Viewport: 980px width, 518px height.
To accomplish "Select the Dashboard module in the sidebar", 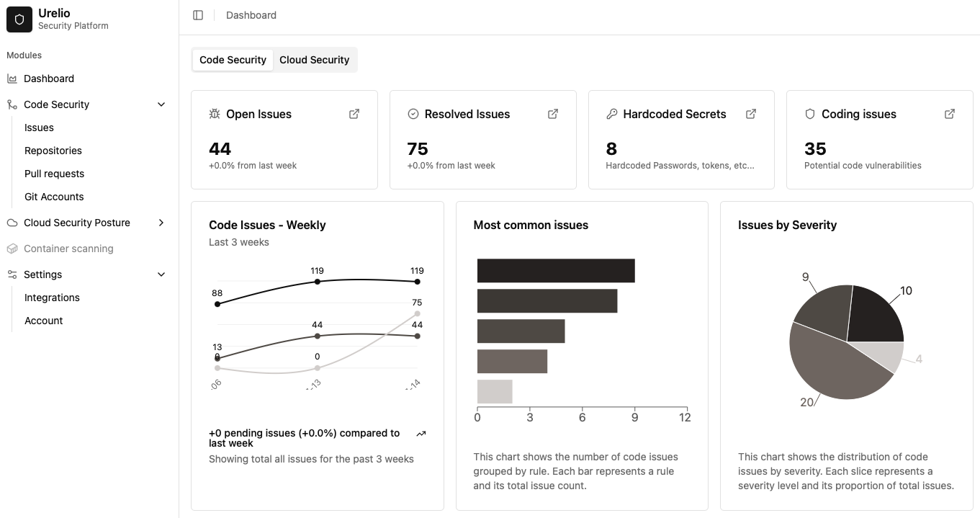I will [x=49, y=79].
